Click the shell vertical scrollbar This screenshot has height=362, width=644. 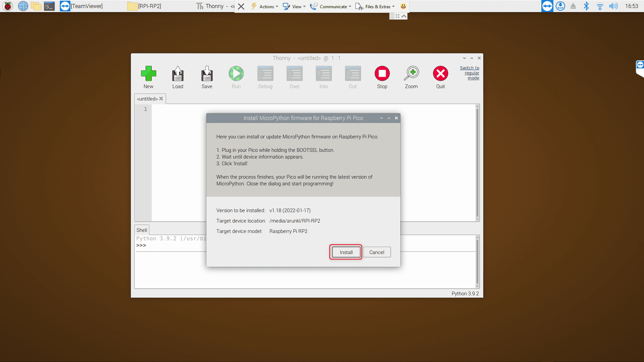click(x=478, y=262)
